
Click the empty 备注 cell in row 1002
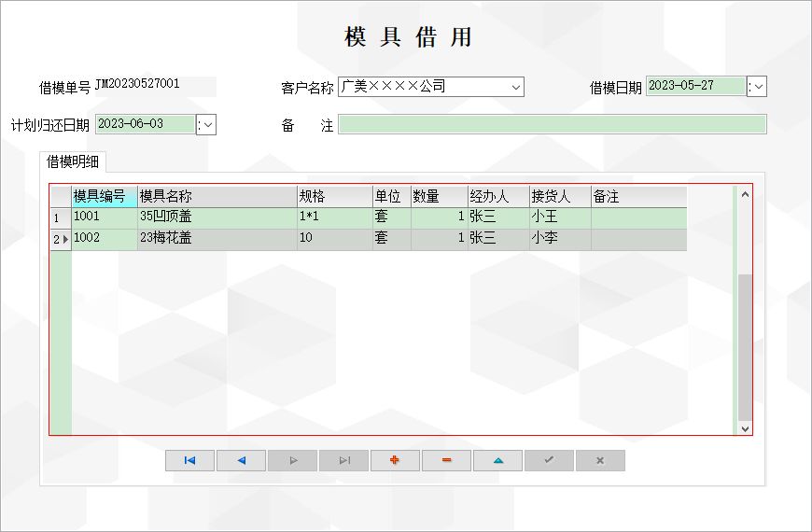[x=639, y=240]
